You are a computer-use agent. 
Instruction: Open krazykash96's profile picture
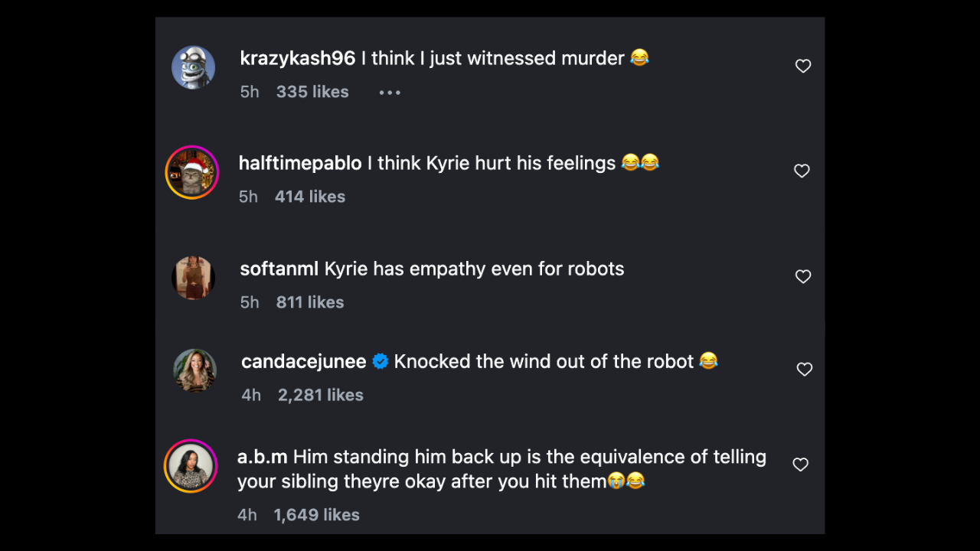pos(194,67)
